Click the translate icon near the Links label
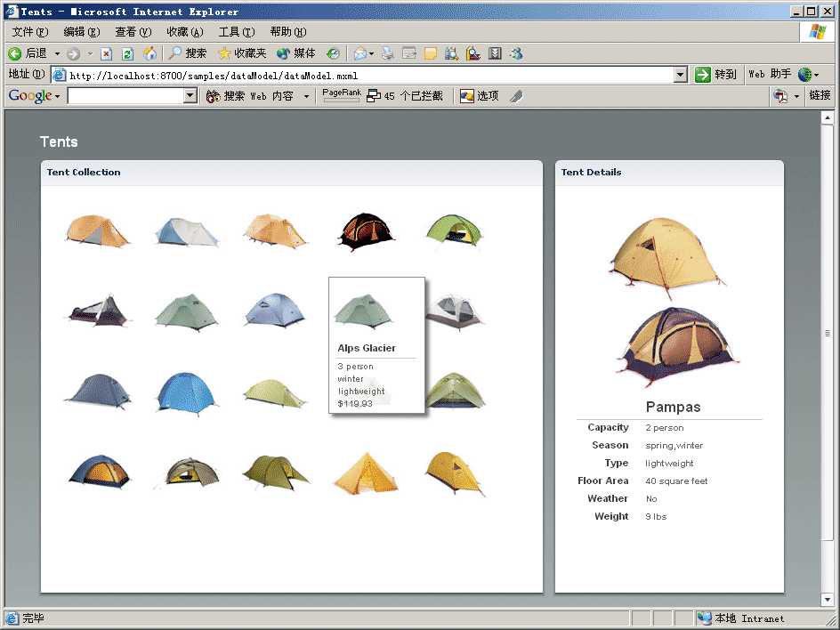The height and width of the screenshot is (630, 840). click(x=780, y=96)
